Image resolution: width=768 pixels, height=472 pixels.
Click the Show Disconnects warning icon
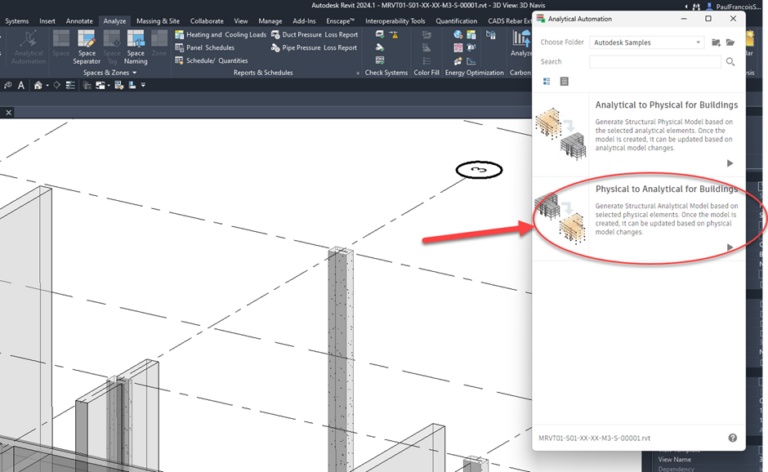coord(394,34)
